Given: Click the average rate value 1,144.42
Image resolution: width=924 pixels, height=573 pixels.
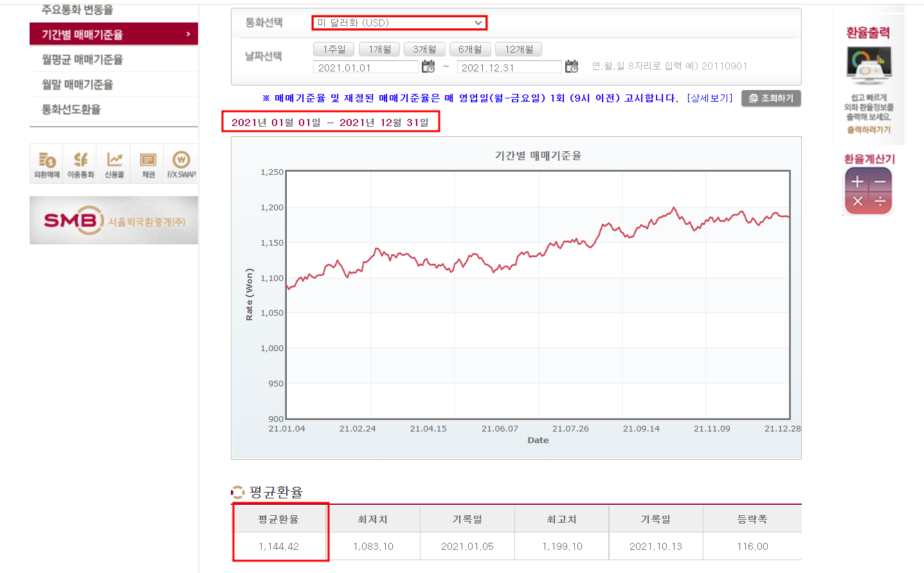Looking at the screenshot, I should pos(279,547).
